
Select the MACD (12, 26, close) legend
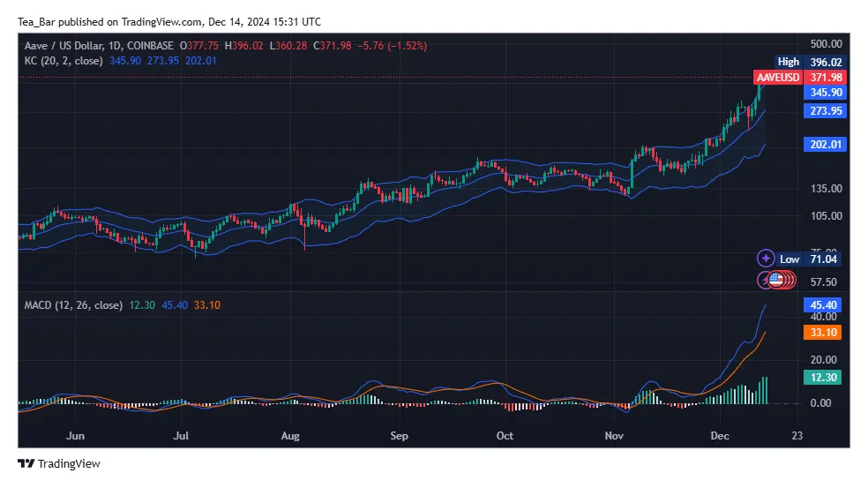coord(73,305)
